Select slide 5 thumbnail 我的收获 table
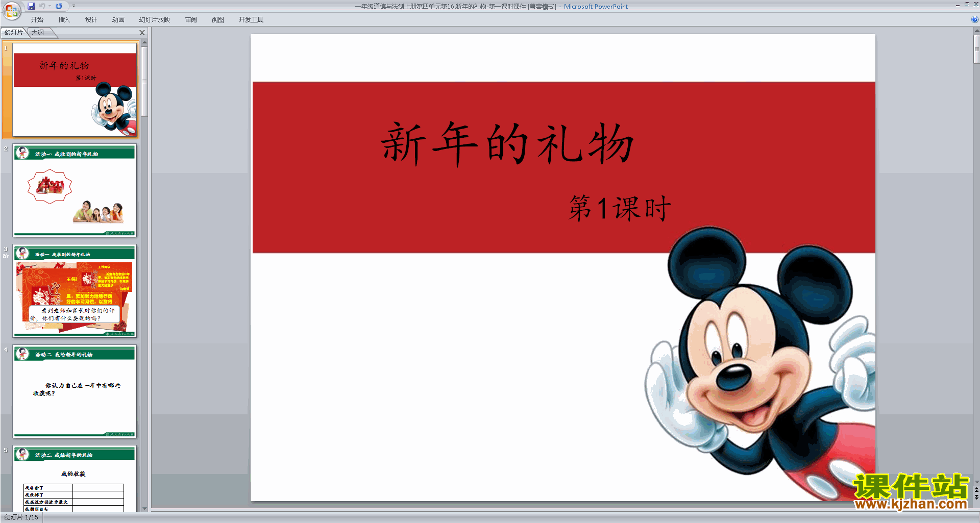This screenshot has height=523, width=980. coord(75,479)
